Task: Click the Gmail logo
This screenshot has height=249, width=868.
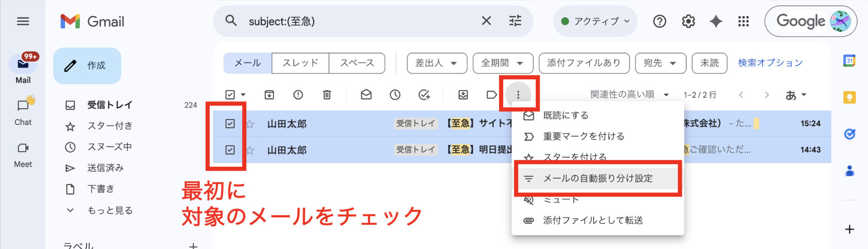Action: pyautogui.click(x=92, y=21)
